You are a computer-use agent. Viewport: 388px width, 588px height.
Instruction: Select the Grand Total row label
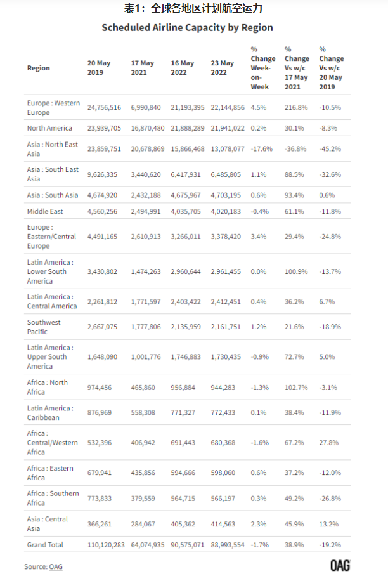(45, 545)
